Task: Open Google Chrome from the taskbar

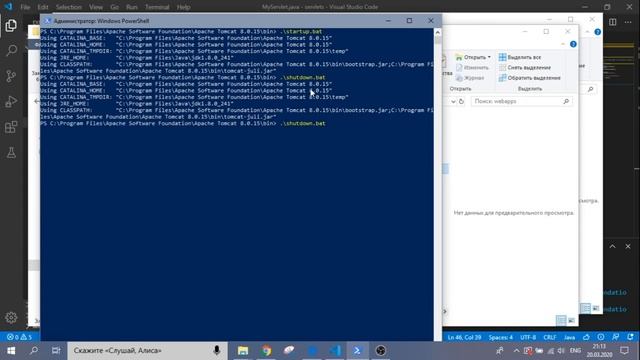Action: click(x=266, y=351)
